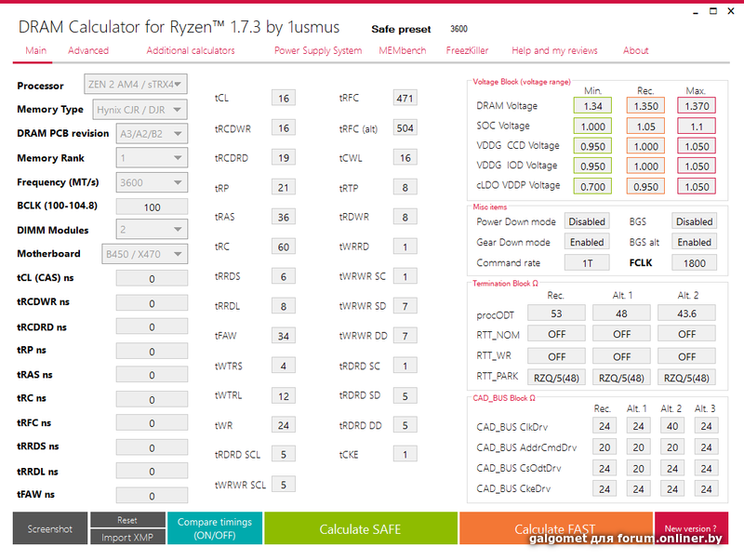Click the BGS alt Enabled value
The width and height of the screenshot is (744, 560).
pos(694,242)
